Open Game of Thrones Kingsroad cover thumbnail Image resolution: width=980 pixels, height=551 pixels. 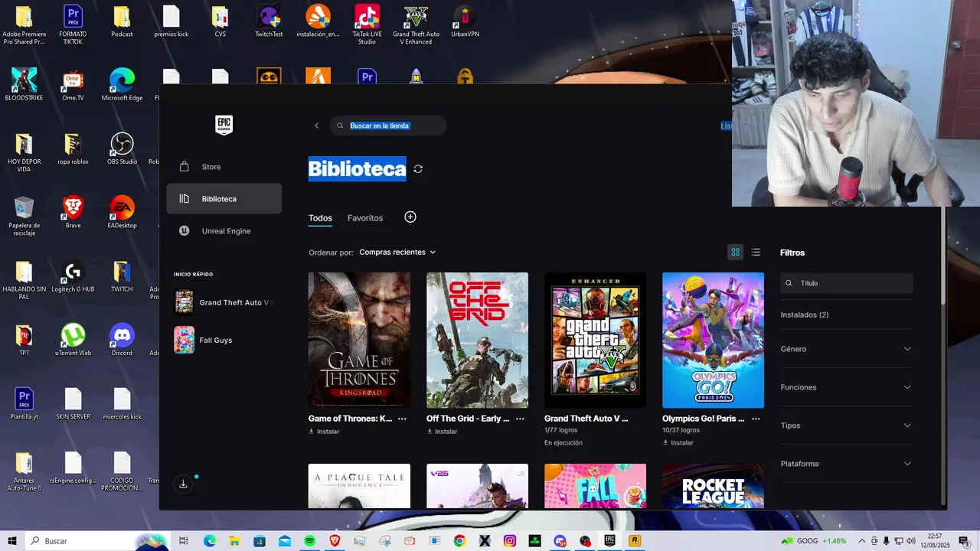coord(359,340)
